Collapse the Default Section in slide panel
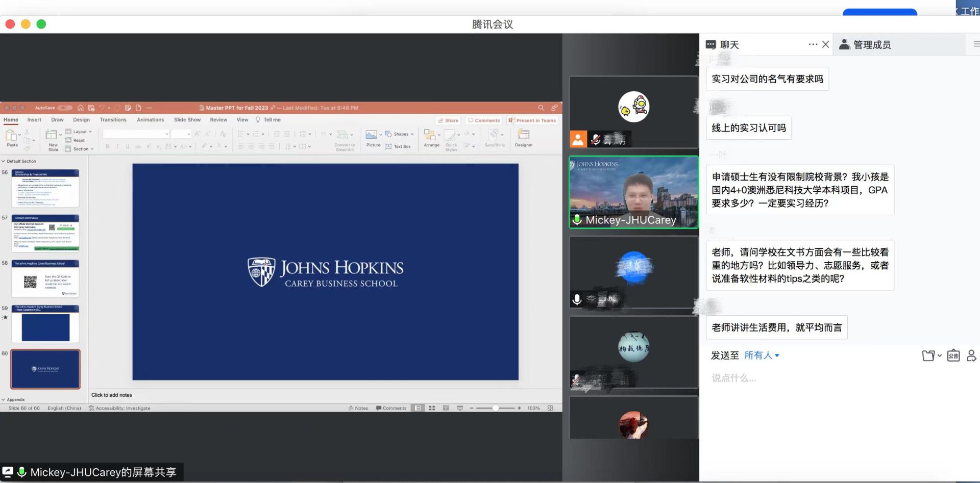Image resolution: width=980 pixels, height=483 pixels. 4,161
